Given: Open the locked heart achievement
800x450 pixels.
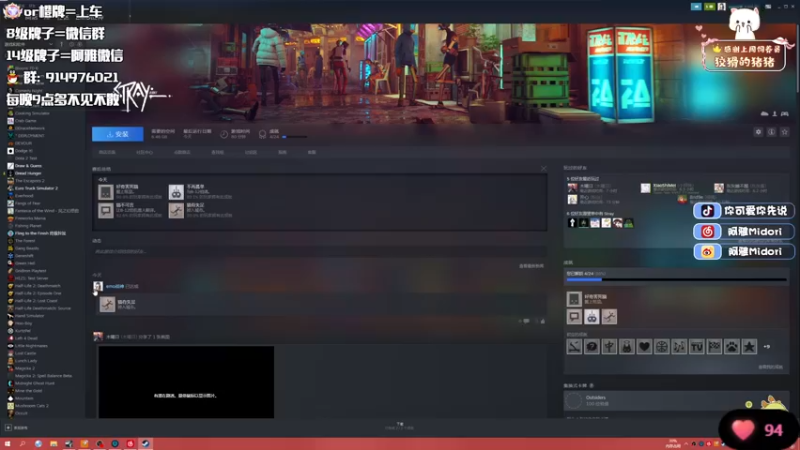Looking at the screenshot, I should (x=644, y=347).
